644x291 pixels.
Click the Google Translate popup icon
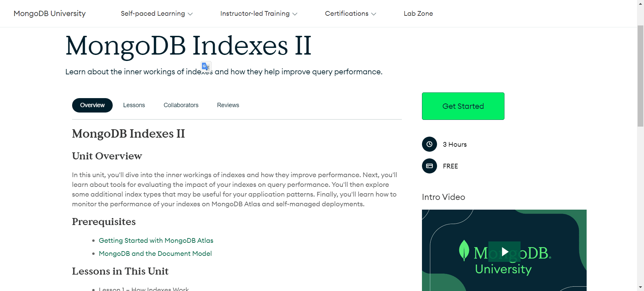pos(206,66)
